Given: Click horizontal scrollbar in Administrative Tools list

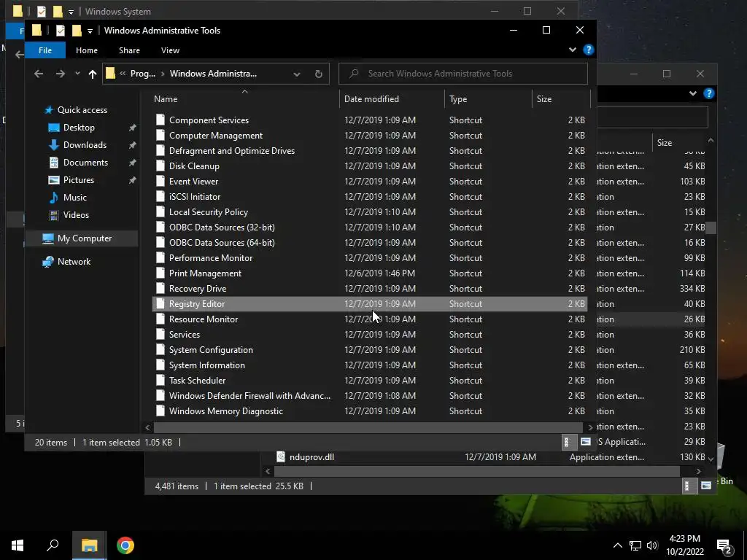Looking at the screenshot, I should [368, 427].
